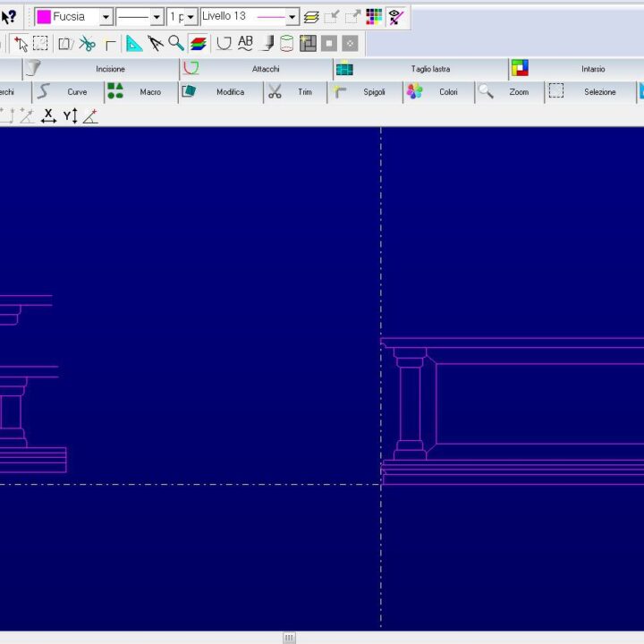The image size is (644, 644).
Task: Click the fuchsia color swatch
Action: (44, 17)
